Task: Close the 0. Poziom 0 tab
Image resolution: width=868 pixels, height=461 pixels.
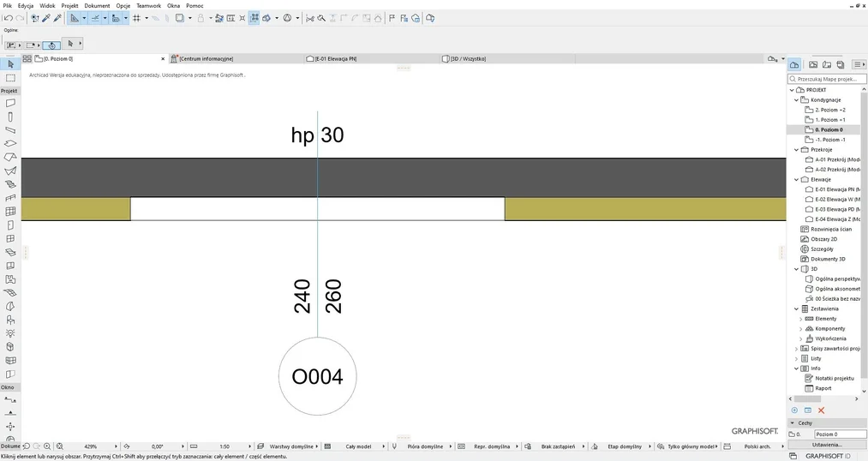Action: click(x=163, y=58)
